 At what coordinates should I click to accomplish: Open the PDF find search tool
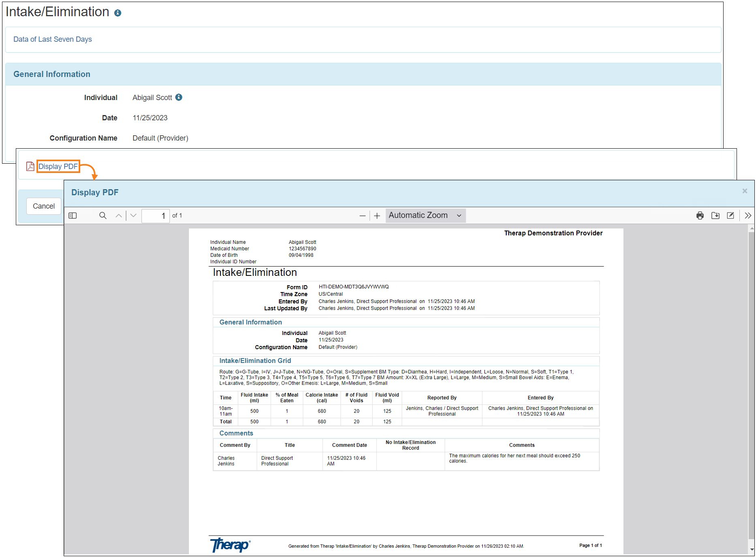click(x=103, y=216)
